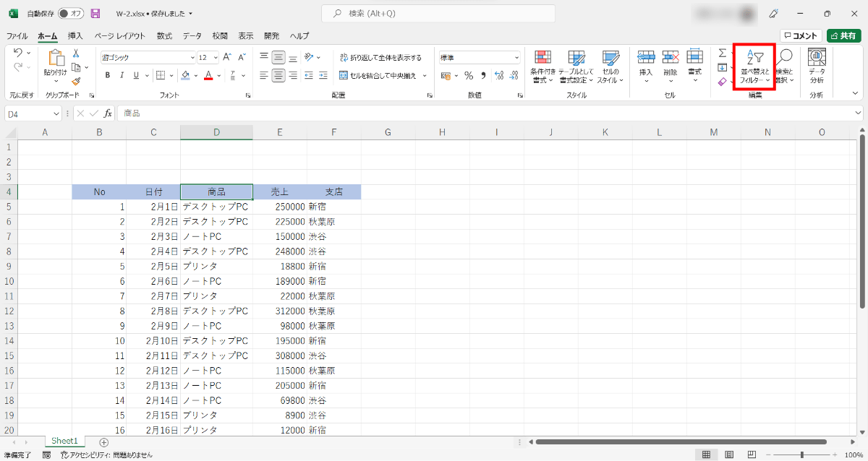Apply percent style with the % icon
The height and width of the screenshot is (461, 868).
point(469,75)
